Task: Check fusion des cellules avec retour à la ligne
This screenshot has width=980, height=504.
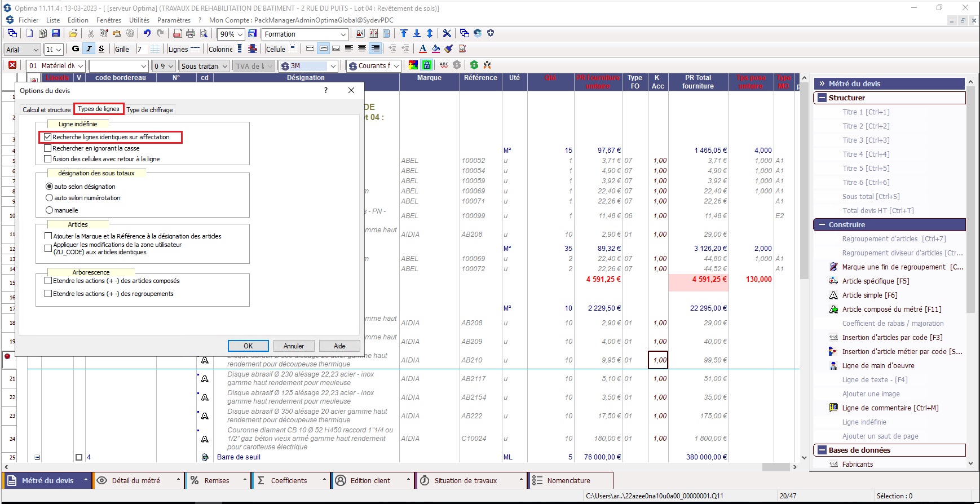Action: (48, 159)
